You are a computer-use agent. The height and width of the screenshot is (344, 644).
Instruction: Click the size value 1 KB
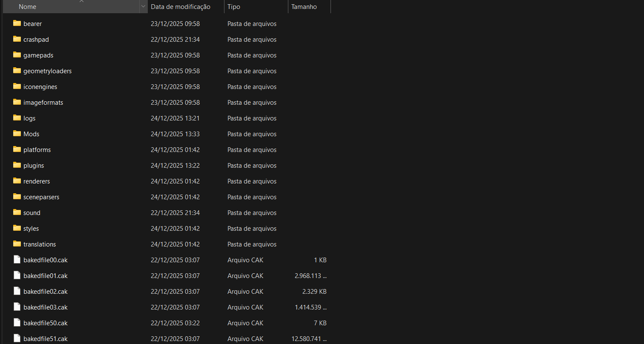click(x=320, y=260)
